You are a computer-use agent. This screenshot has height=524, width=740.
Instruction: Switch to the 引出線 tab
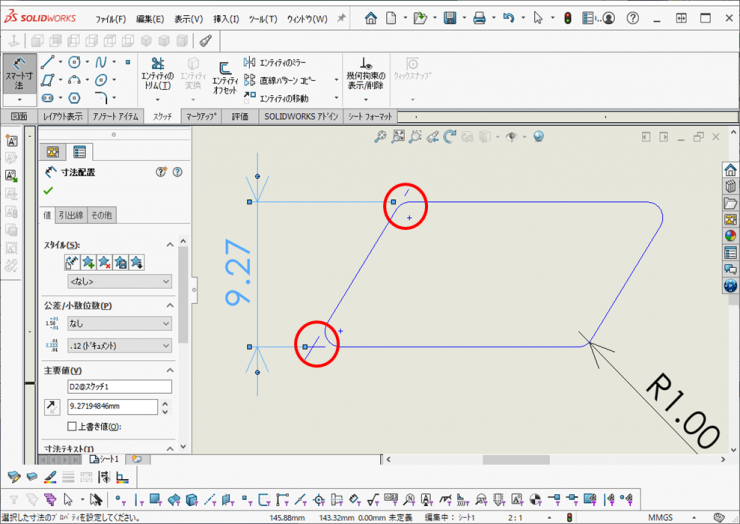pos(71,215)
